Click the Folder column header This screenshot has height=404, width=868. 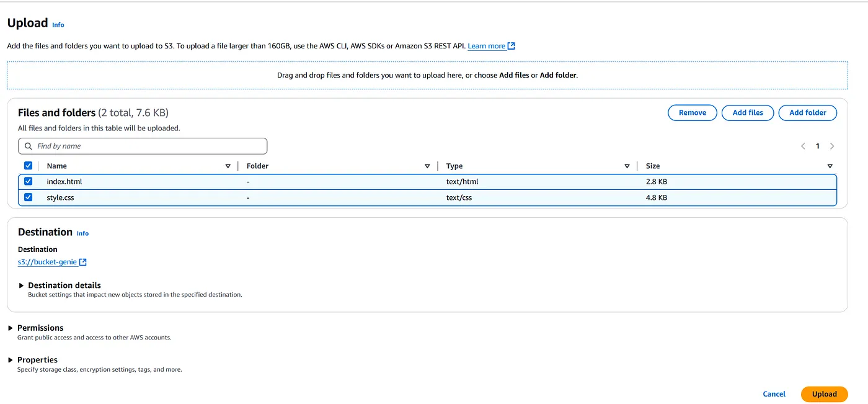pos(257,166)
